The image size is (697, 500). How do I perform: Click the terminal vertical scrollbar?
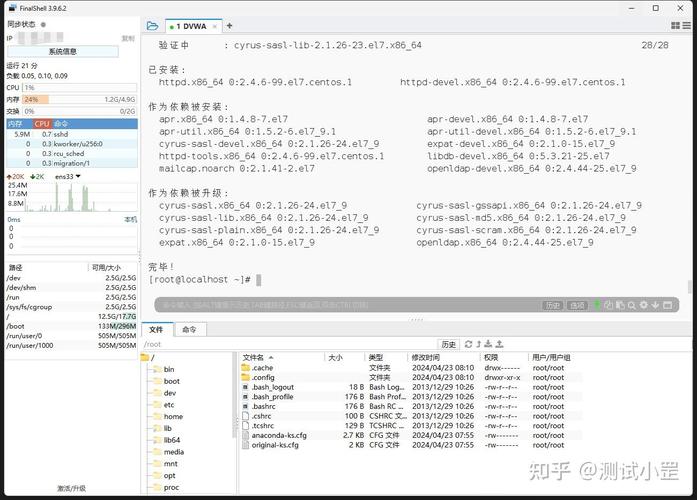[689, 287]
